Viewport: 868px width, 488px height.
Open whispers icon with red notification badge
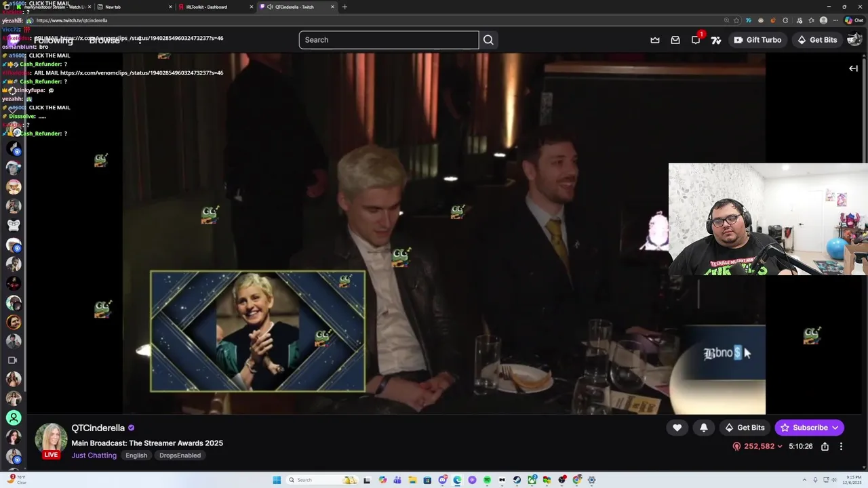tap(696, 40)
